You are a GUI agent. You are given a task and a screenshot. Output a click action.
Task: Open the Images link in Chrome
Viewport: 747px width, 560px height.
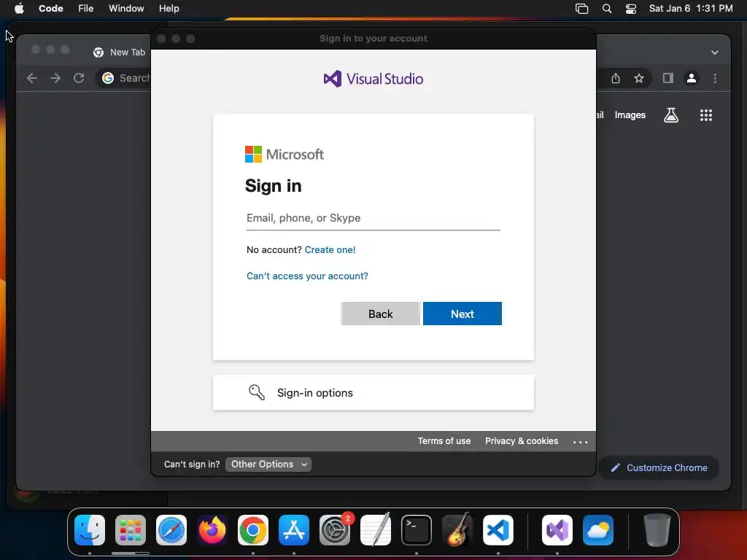[x=630, y=114]
